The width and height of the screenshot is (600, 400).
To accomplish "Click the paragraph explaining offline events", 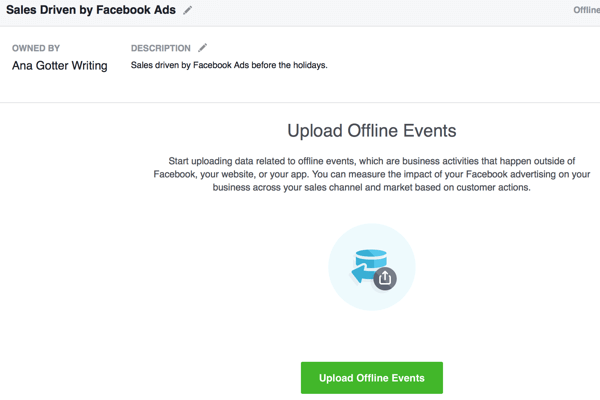I will pyautogui.click(x=372, y=174).
